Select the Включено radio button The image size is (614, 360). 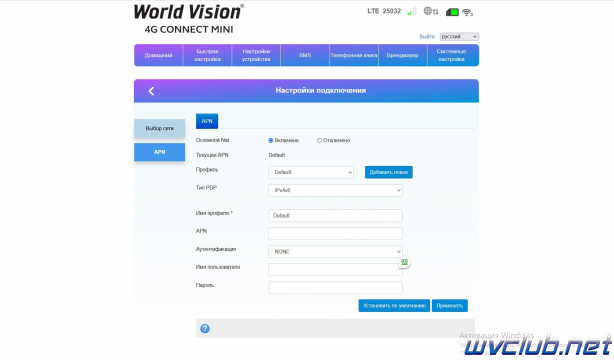(271, 140)
